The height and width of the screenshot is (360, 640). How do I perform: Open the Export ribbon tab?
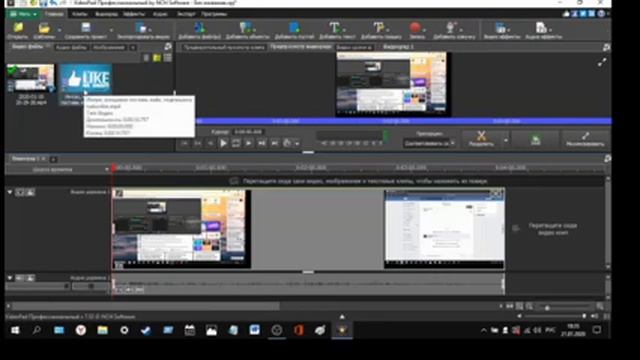click(x=186, y=14)
